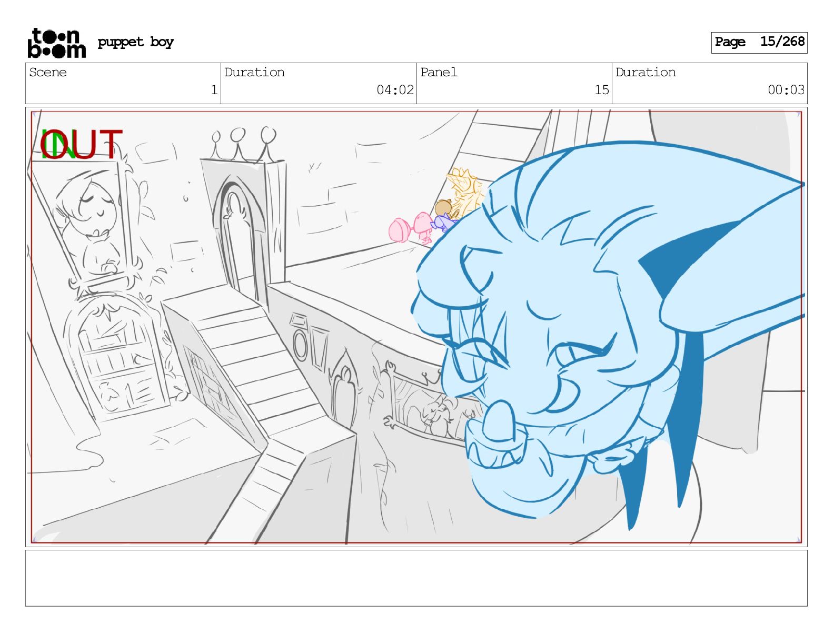
Task: Click the empty notes box below the panel
Action: pos(416,578)
